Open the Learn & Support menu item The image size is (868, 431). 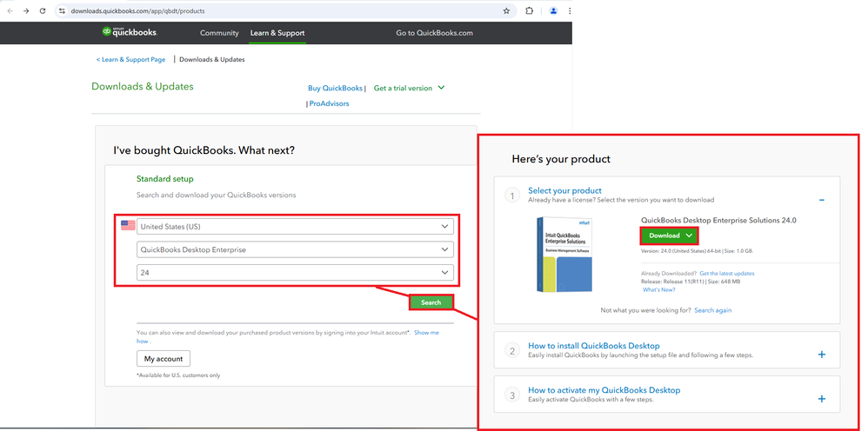tap(277, 33)
